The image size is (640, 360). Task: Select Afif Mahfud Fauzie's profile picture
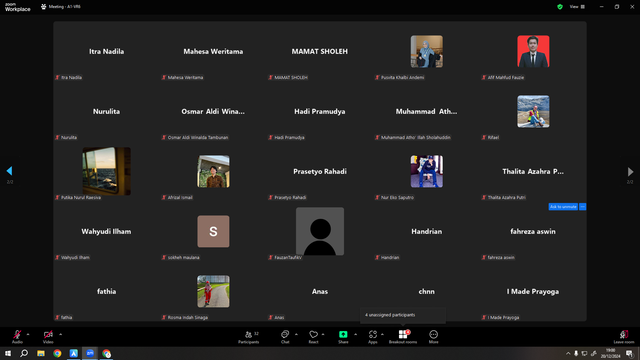tap(533, 51)
